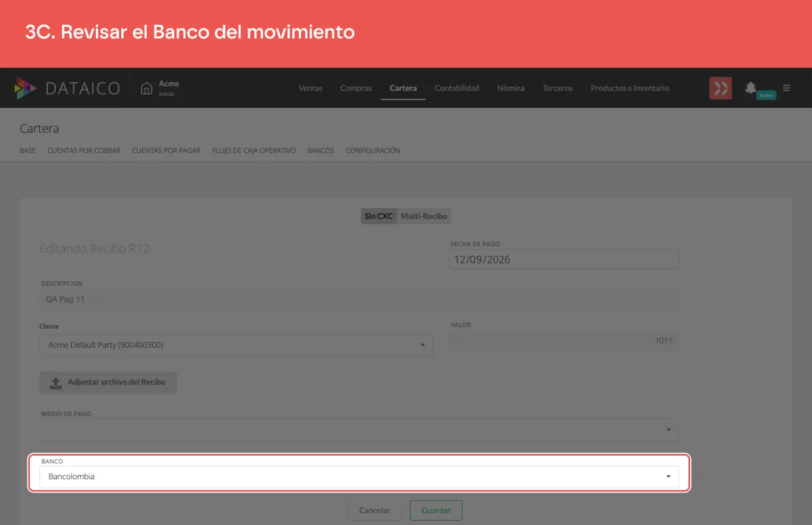The width and height of the screenshot is (812, 525).
Task: Click the Acme Inicio company label
Action: 169,88
